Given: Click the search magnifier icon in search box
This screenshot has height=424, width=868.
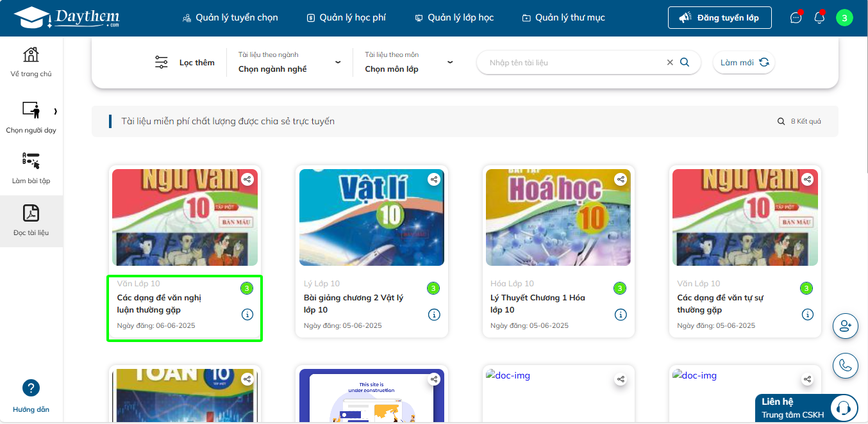Looking at the screenshot, I should [x=685, y=62].
